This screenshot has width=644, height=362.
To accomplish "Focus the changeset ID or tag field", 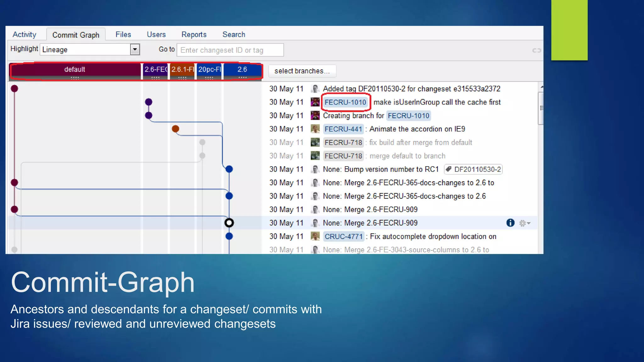I will click(x=230, y=50).
